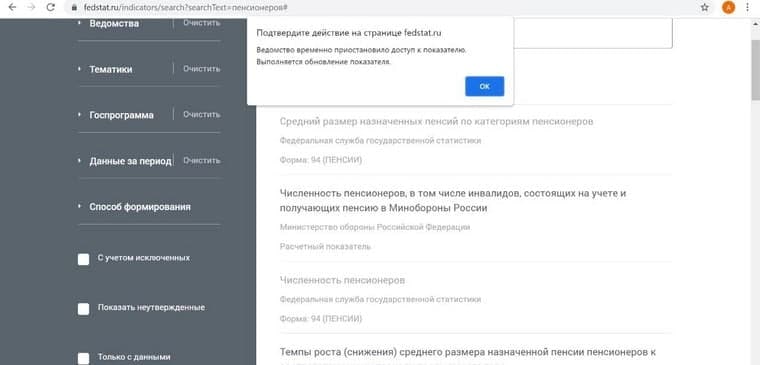The image size is (760, 365).
Task: Confirm the dialog with OK button
Action: pyautogui.click(x=484, y=86)
